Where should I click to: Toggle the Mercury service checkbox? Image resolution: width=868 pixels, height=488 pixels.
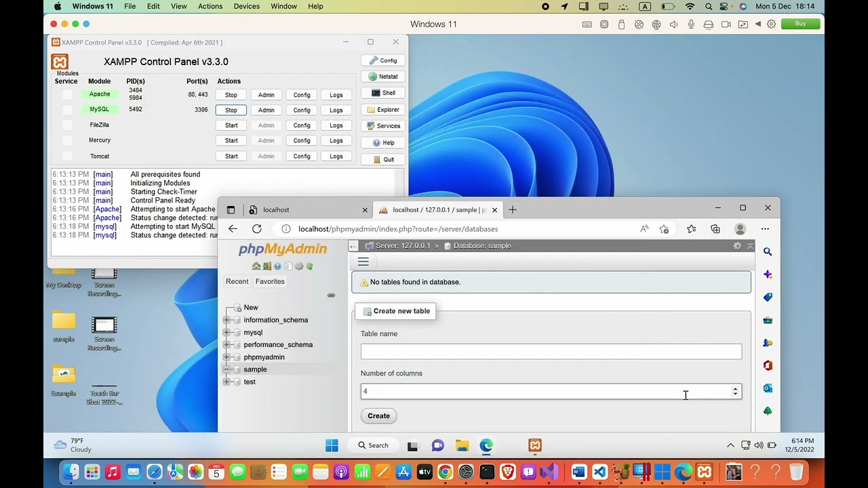tap(66, 140)
